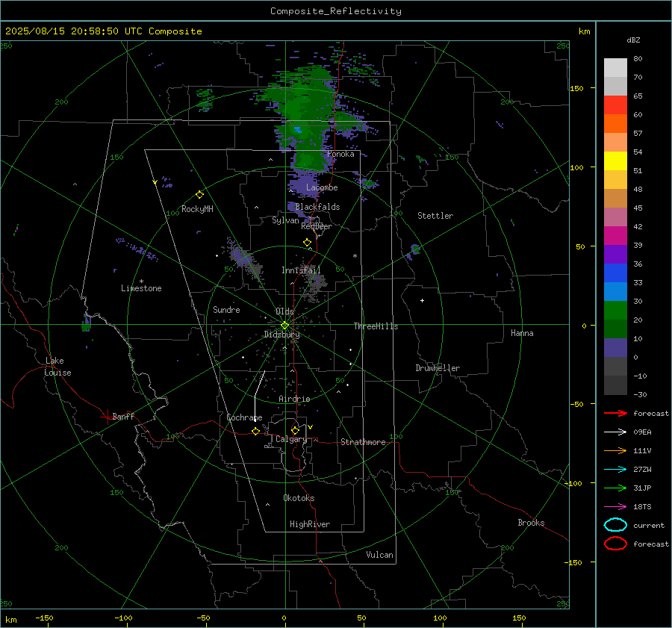672x628 pixels.
Task: Pick the bright yellow dBZ legend swatch
Action: (615, 161)
